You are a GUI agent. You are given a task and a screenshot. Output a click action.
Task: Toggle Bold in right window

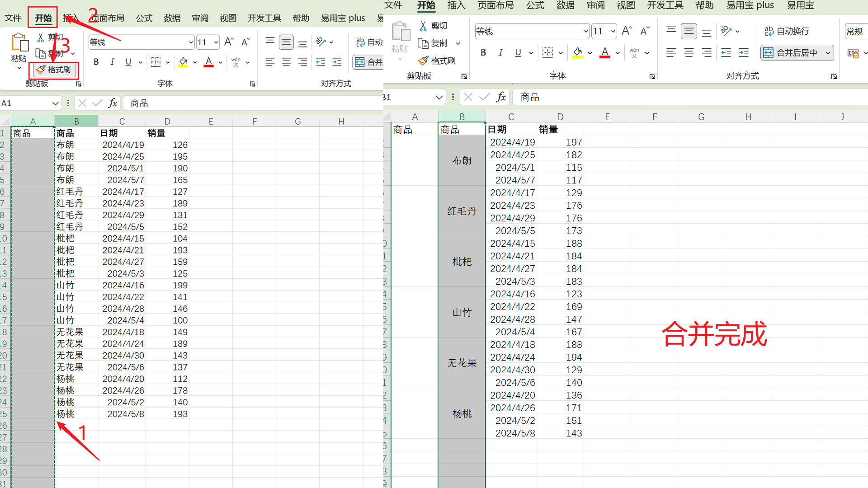(483, 52)
